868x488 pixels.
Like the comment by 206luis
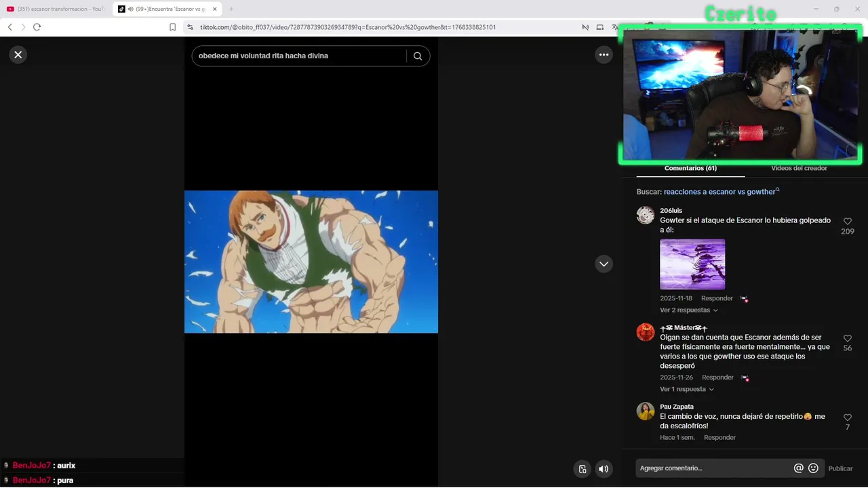click(847, 222)
